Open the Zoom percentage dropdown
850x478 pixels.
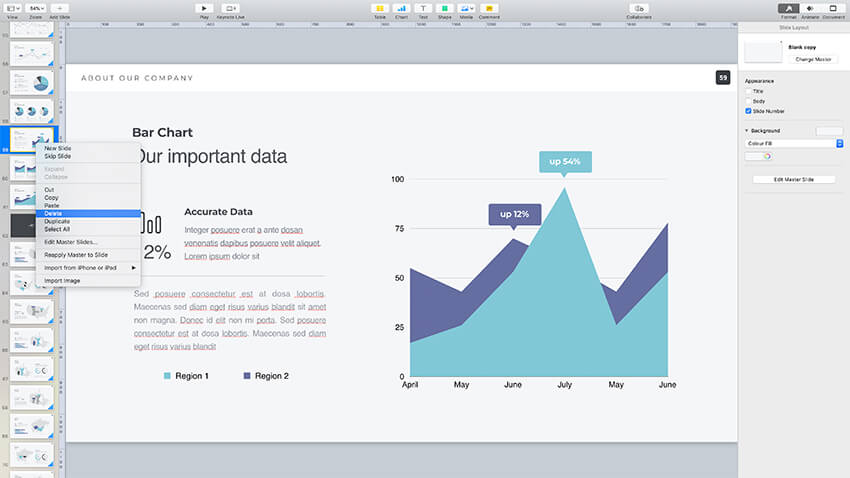pos(37,8)
